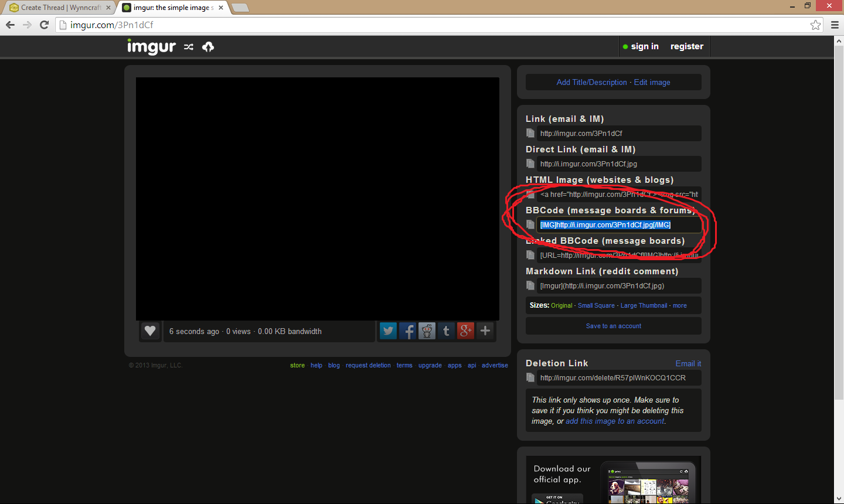Select the Markdown Link field
The width and height of the screenshot is (844, 504).
tap(619, 285)
